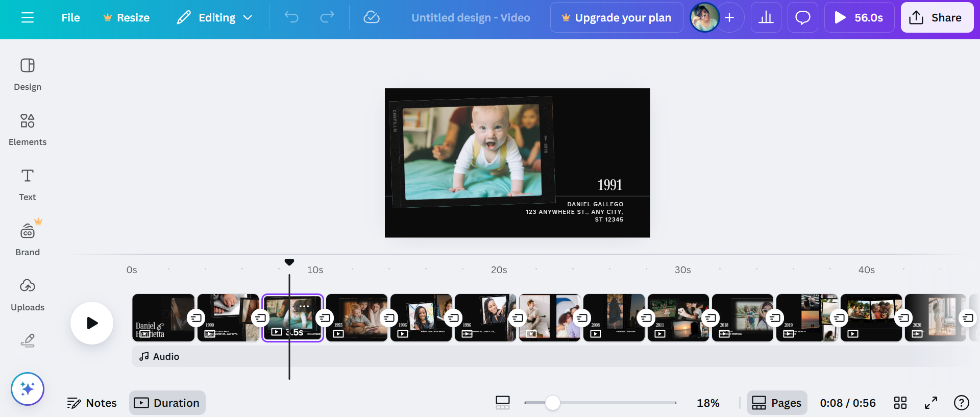Edit the title 'Untitled design - Video'
This screenshot has width=980, height=417.
(x=471, y=18)
